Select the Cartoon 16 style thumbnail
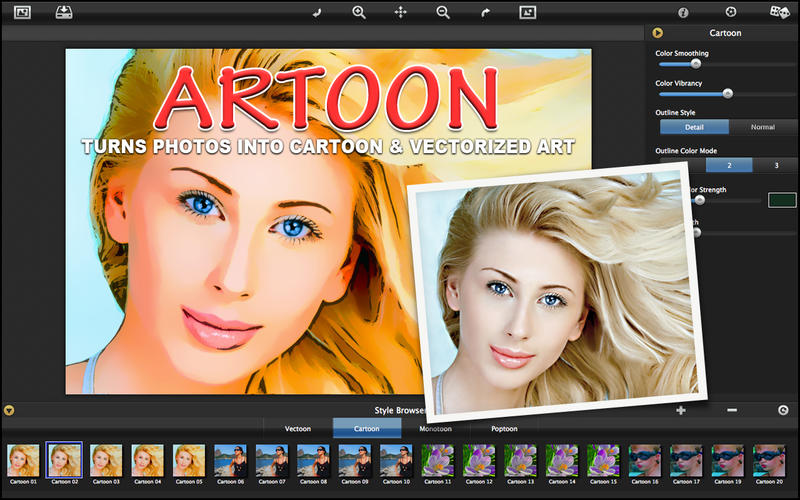This screenshot has height=500, width=800. [x=645, y=461]
